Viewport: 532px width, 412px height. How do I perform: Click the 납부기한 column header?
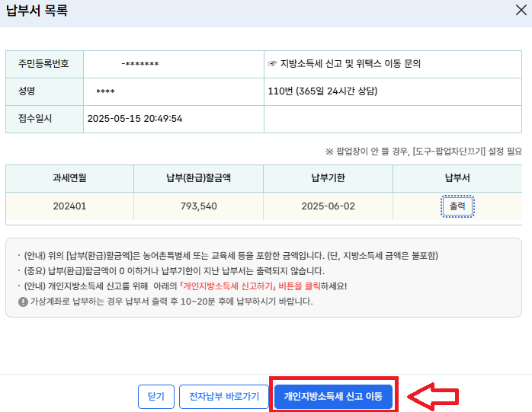pyautogui.click(x=328, y=177)
